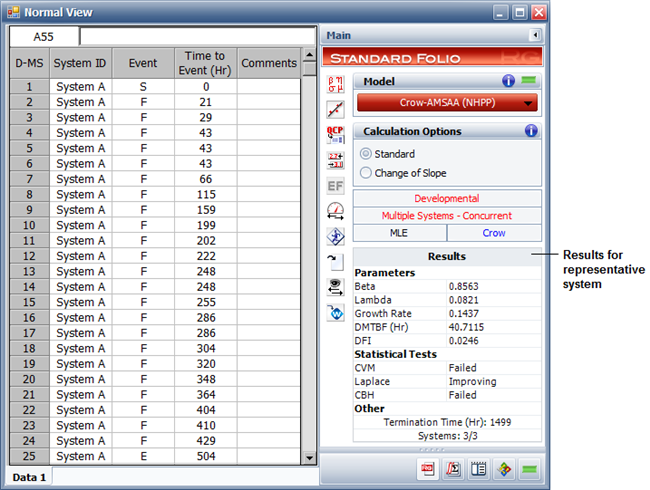650x490 pixels.
Task: Click the sigma page icon at panel bottom
Action: click(x=453, y=468)
